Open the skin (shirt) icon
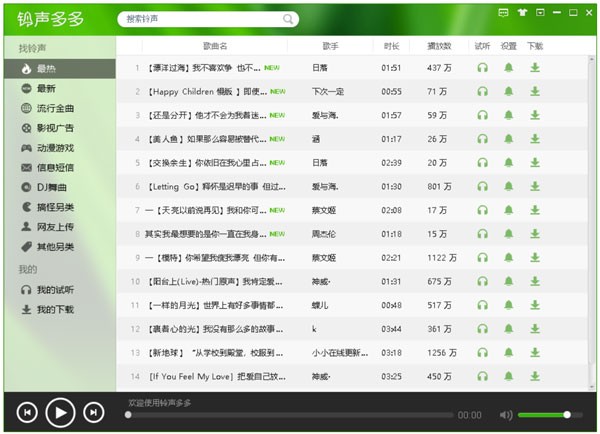 pos(521,13)
